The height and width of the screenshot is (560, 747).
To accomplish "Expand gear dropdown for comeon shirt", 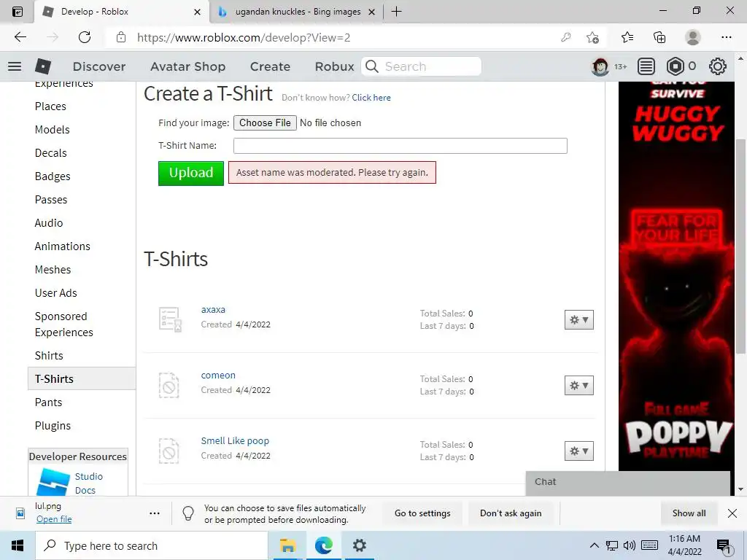I will [x=578, y=385].
